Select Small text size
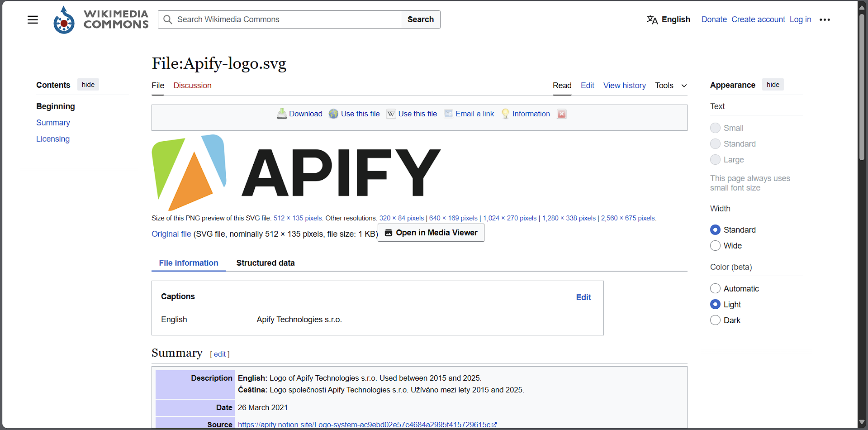Image resolution: width=868 pixels, height=430 pixels. coord(715,128)
